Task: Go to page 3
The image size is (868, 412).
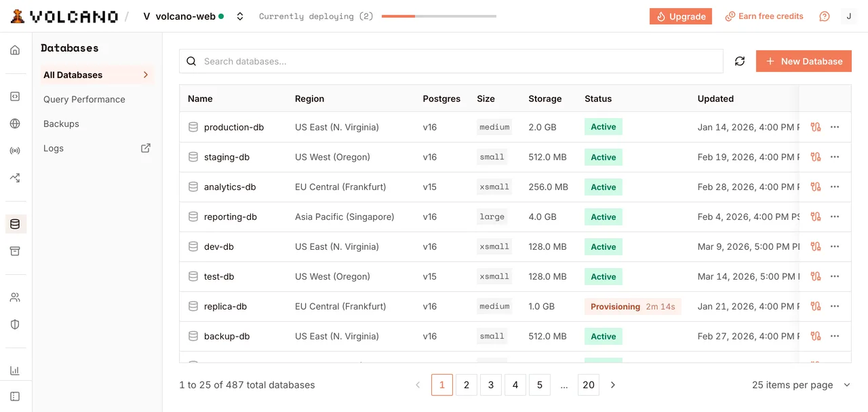Action: [x=491, y=385]
